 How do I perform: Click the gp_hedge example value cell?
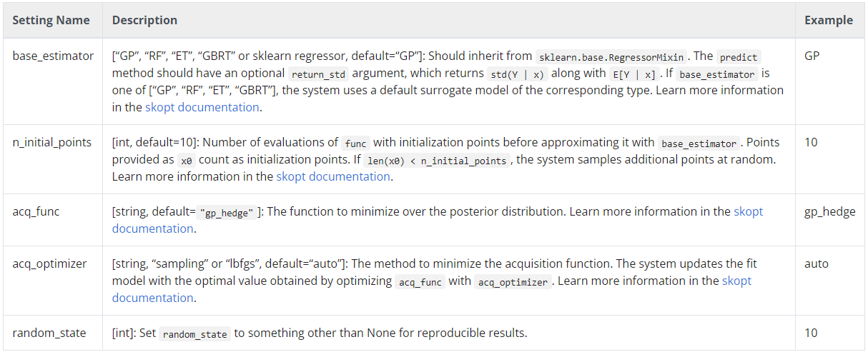coord(829,211)
